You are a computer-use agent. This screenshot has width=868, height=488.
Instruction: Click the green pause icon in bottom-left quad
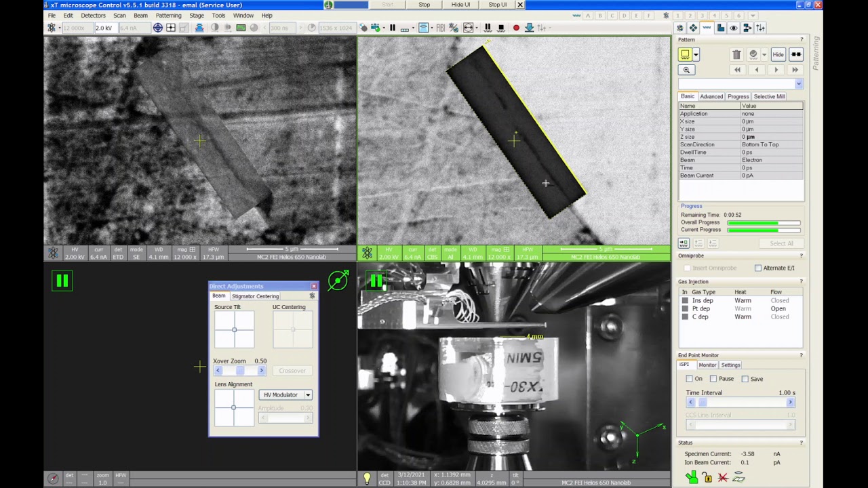tap(62, 281)
